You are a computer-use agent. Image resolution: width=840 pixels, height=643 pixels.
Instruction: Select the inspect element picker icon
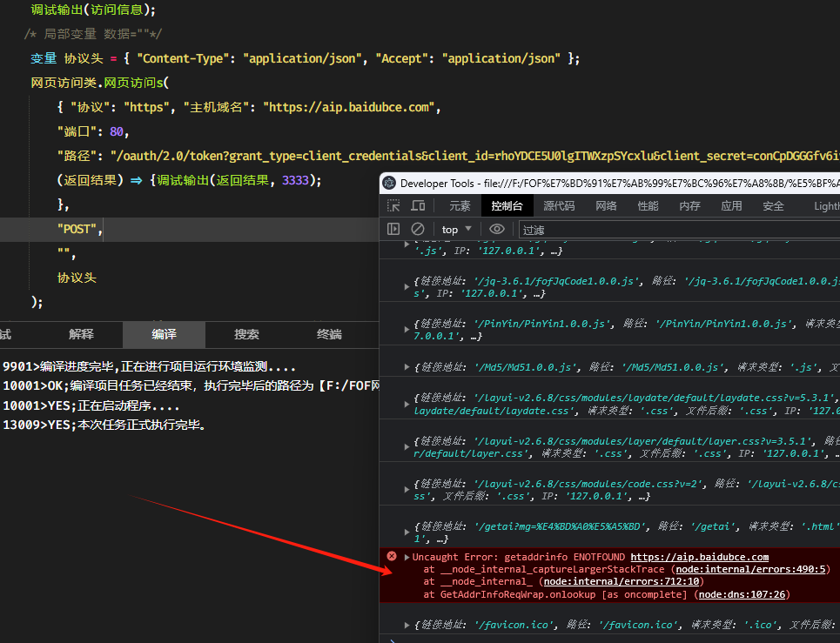[393, 205]
